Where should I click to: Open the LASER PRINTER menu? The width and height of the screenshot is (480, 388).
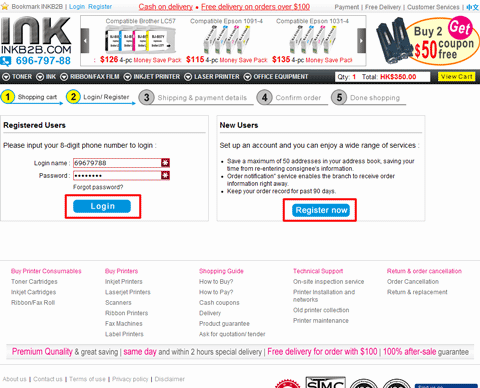212,77
